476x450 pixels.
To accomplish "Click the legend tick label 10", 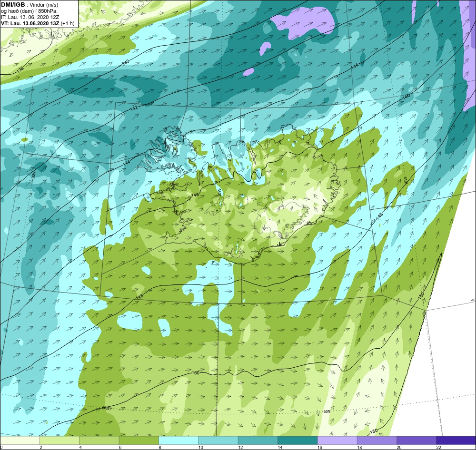I will pyautogui.click(x=201, y=447).
